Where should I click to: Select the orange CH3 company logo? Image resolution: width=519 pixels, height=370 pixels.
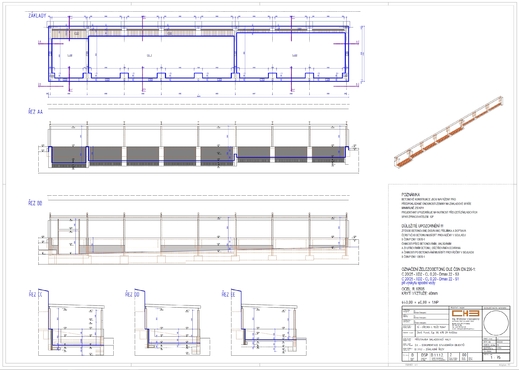pyautogui.click(x=465, y=314)
